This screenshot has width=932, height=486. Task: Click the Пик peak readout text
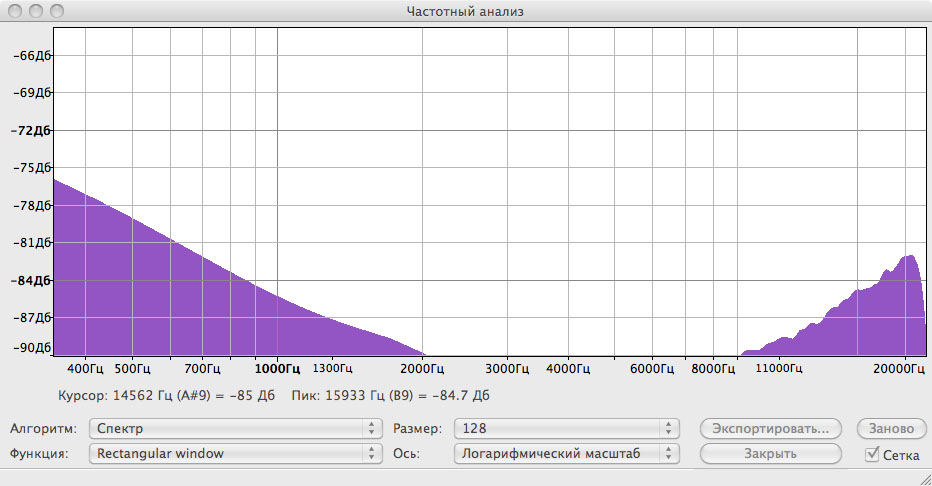tap(389, 395)
